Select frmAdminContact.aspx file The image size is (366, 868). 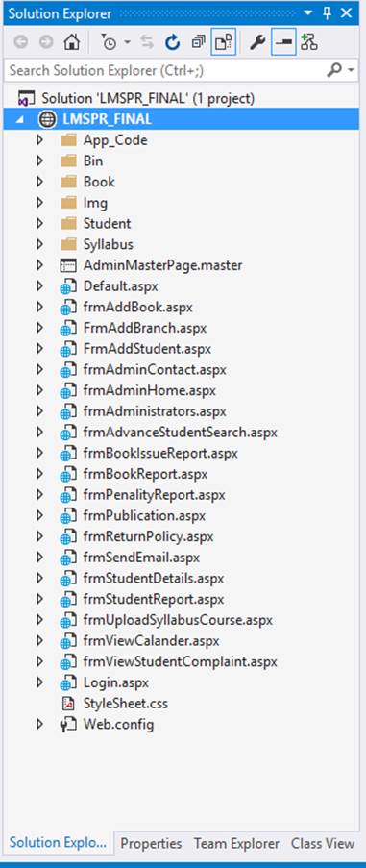coord(155,369)
